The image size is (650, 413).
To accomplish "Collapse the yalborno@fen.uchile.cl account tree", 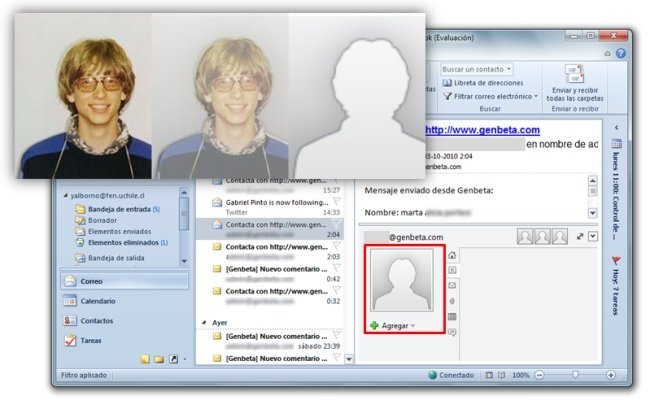I will pyautogui.click(x=65, y=195).
